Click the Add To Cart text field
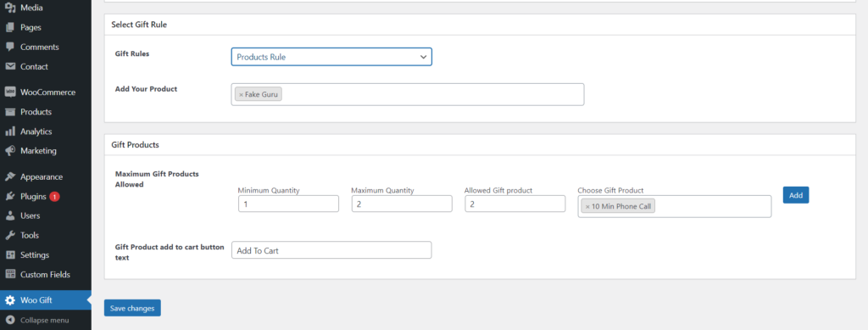The width and height of the screenshot is (868, 330). point(331,250)
